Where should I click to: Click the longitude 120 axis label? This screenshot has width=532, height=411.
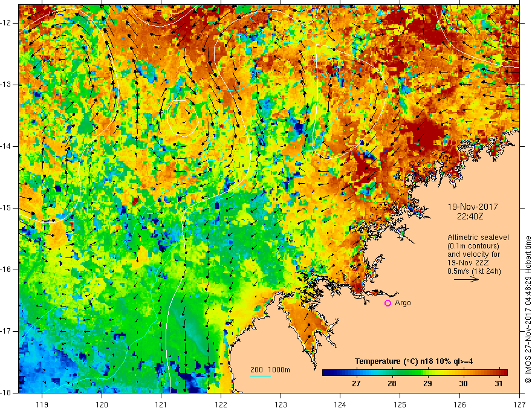(102, 404)
